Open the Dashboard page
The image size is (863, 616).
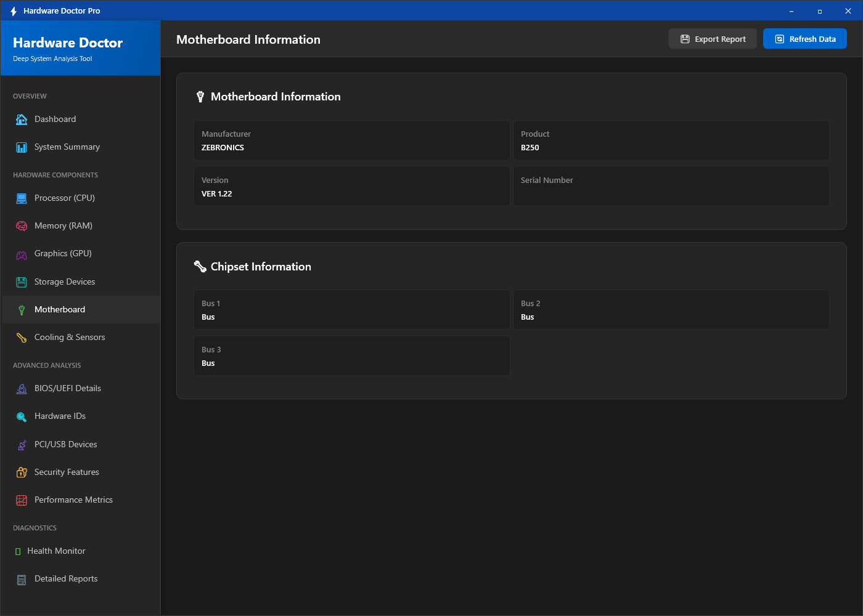pyautogui.click(x=81, y=120)
